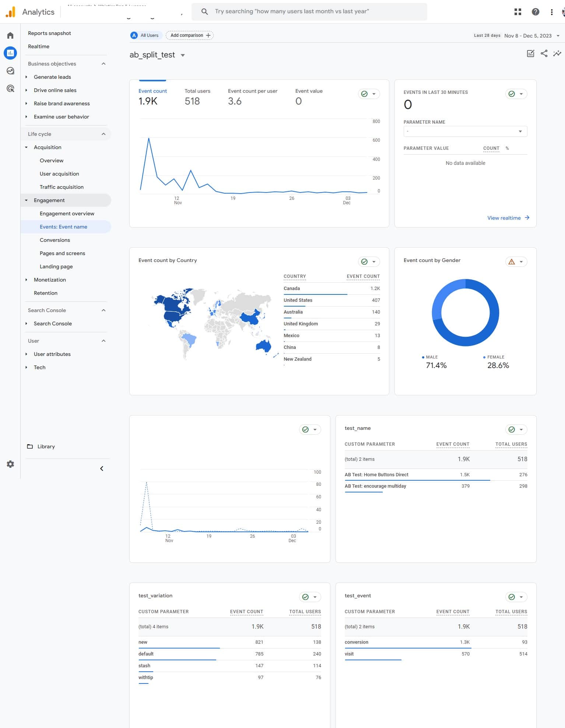Open the Insights sparkline icon
This screenshot has height=728, width=565.
557,53
